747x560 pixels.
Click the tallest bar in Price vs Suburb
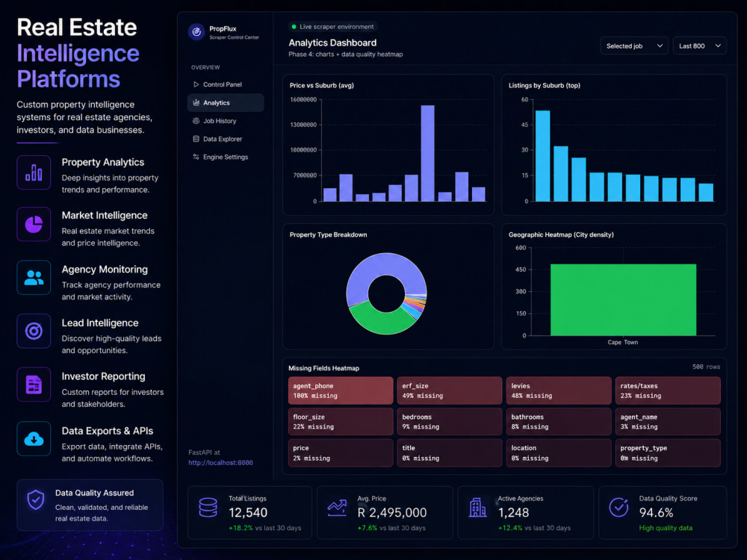click(427, 153)
